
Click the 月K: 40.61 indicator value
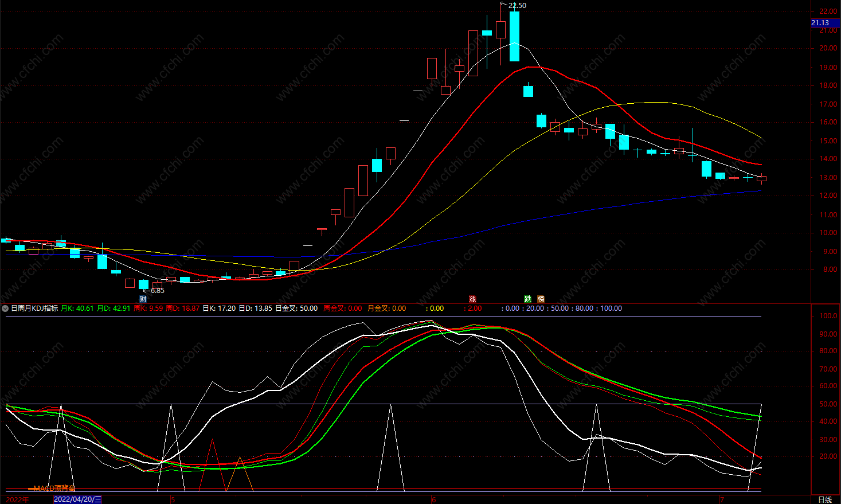point(77,308)
